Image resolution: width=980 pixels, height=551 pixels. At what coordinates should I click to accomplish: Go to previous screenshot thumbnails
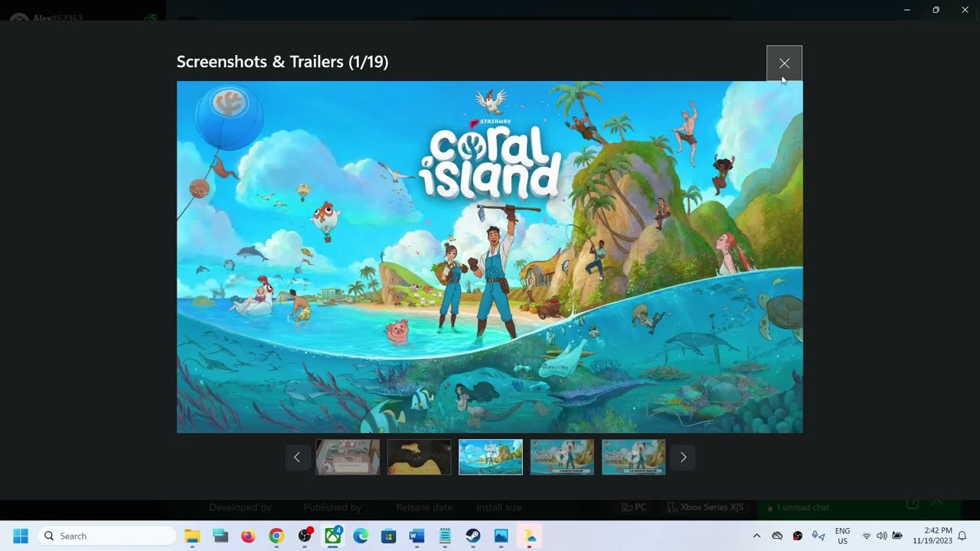click(297, 457)
